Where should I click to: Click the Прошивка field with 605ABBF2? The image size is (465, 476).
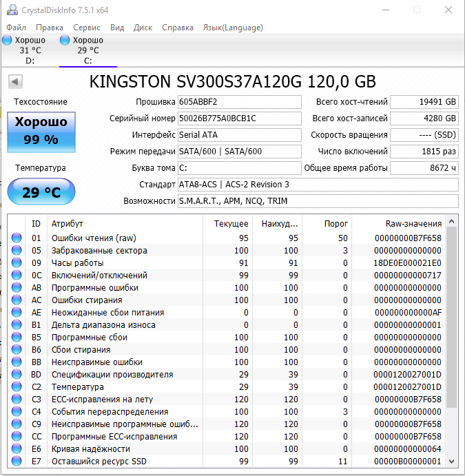point(240,102)
